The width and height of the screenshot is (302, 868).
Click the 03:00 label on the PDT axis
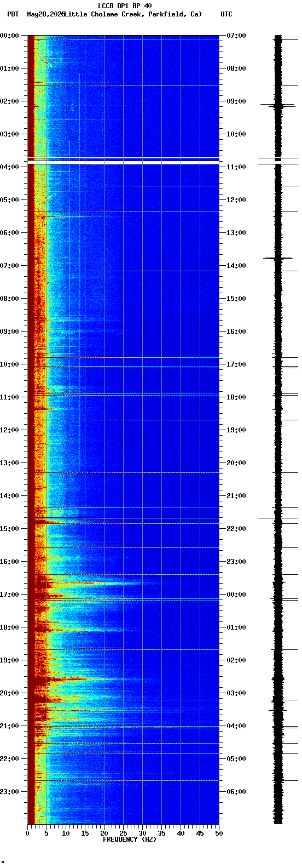[10, 134]
